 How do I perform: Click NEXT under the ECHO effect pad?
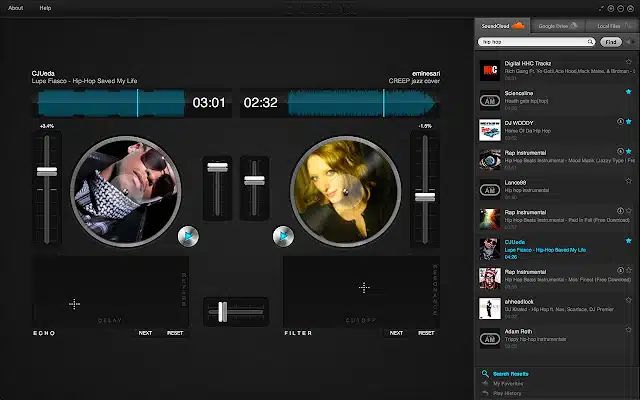point(145,333)
